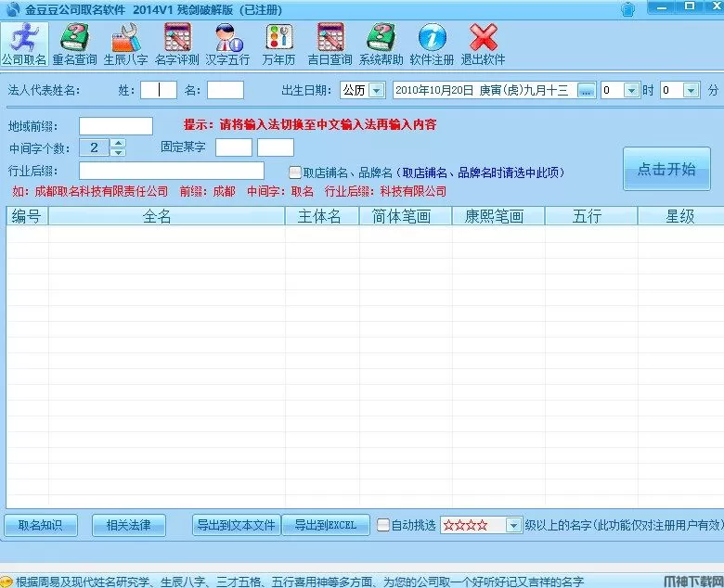
Task: Click the 导出到文本文件 export button
Action: tap(236, 525)
